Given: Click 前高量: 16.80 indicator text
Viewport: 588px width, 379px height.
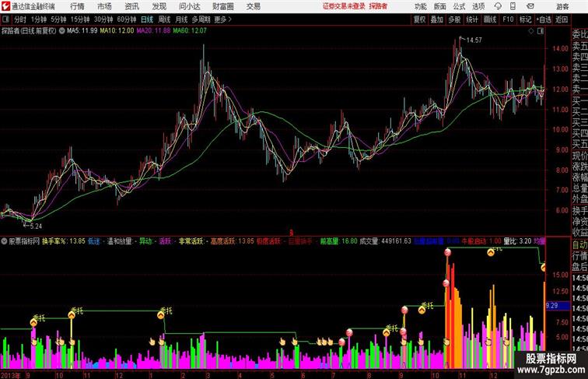Looking at the screenshot, I should (x=338, y=241).
